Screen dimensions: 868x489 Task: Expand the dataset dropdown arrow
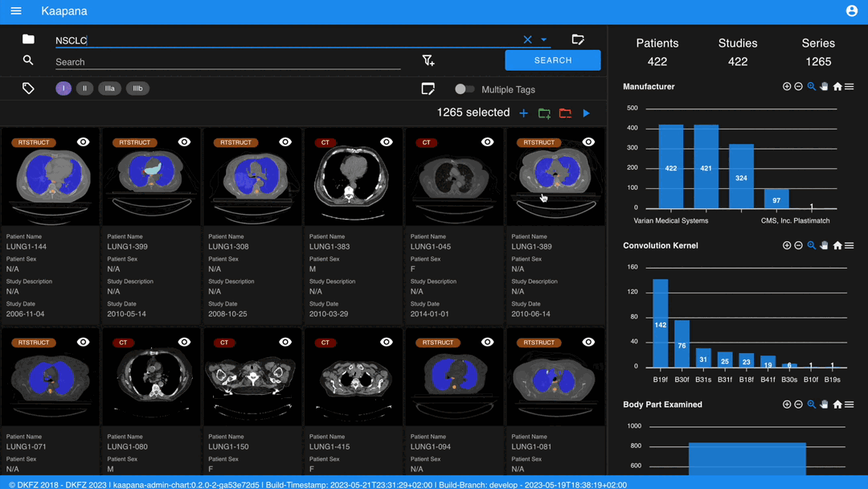[543, 40]
